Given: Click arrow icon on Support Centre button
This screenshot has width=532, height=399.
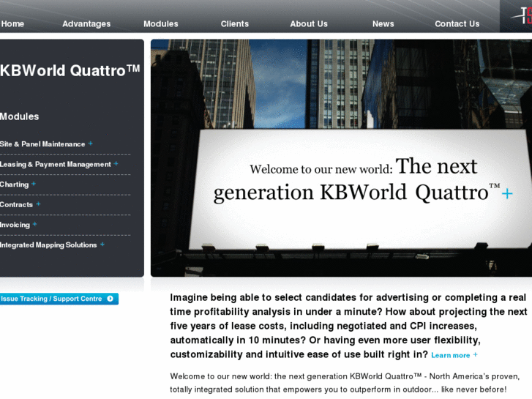Looking at the screenshot, I should coord(110,299).
